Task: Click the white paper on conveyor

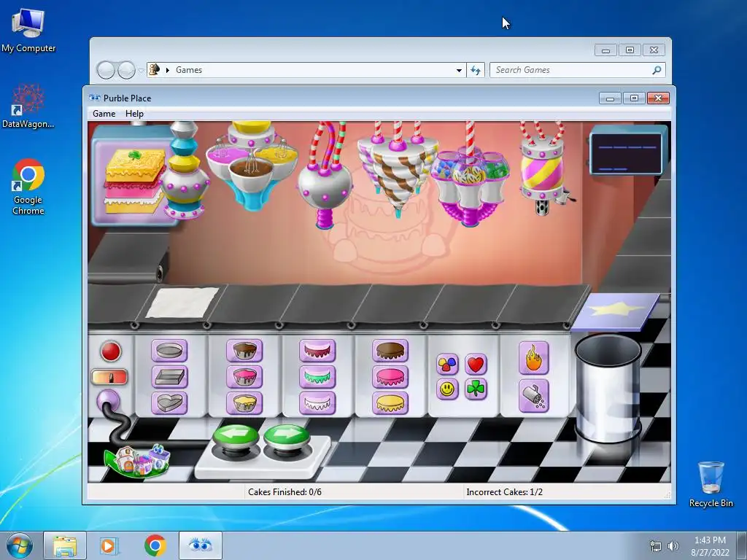Action: point(182,303)
